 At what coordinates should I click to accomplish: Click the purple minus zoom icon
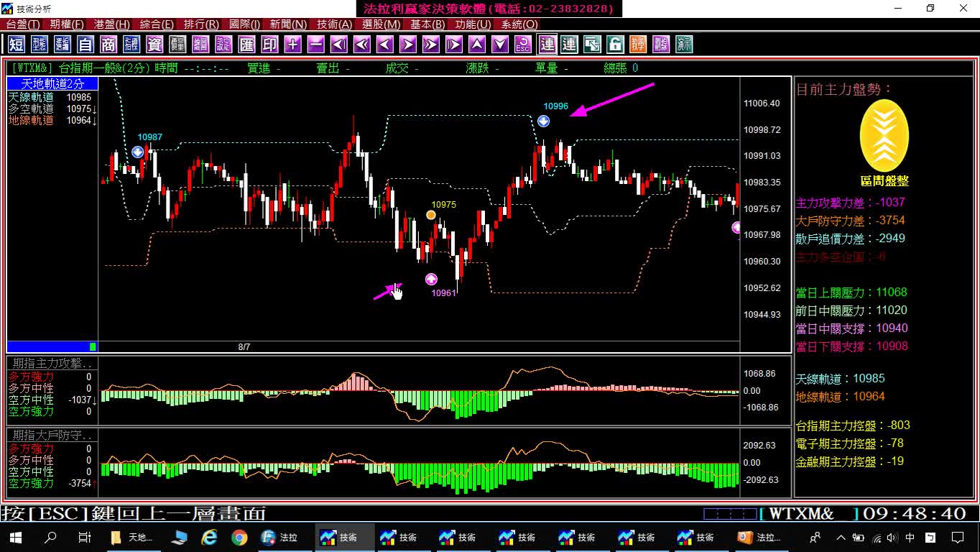315,45
